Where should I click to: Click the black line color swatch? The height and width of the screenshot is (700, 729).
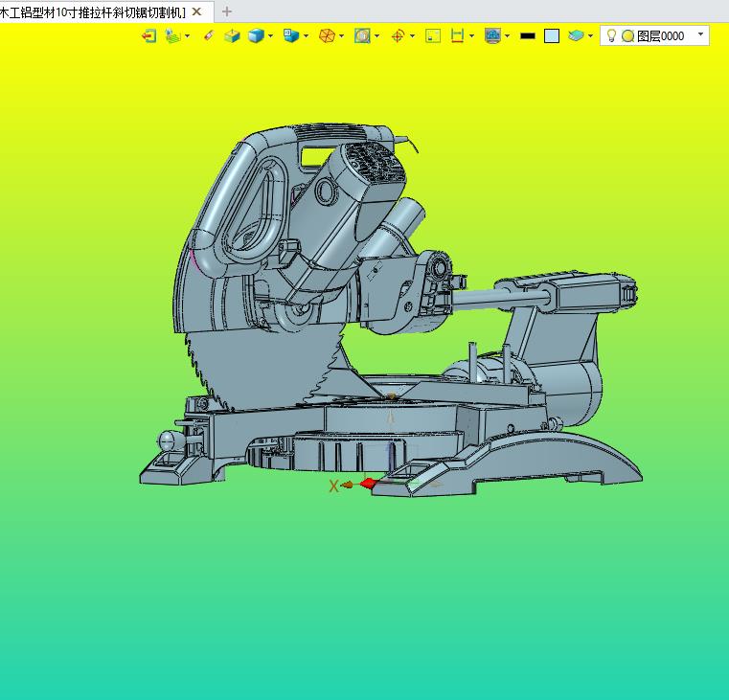[x=528, y=35]
